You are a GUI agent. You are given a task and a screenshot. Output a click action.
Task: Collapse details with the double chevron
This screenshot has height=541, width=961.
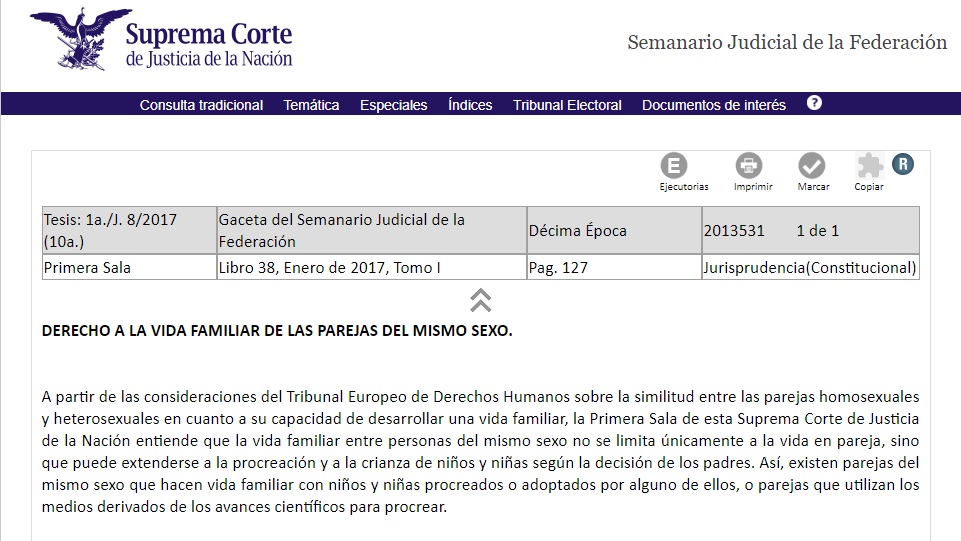[480, 300]
